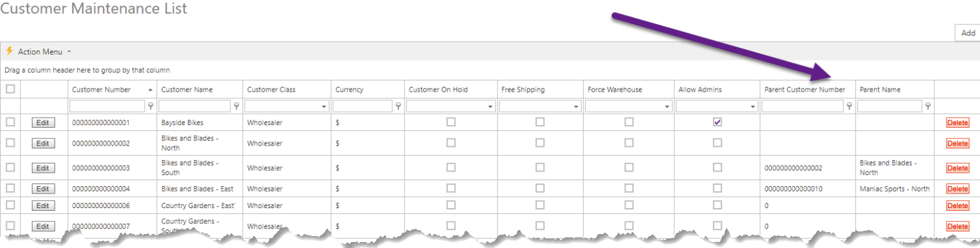Open the Currency column filter icon
This screenshot has height=248, width=980.
(398, 106)
